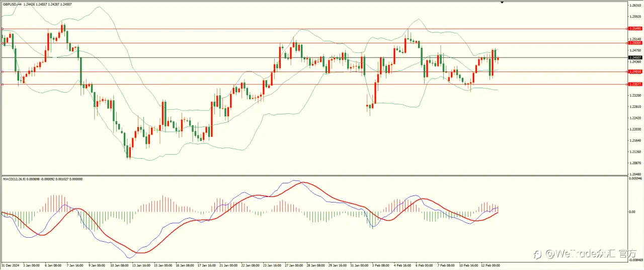This screenshot has height=270, width=644.
Task: Select the 1.23577 horizontal line price tag
Action: [x=635, y=84]
